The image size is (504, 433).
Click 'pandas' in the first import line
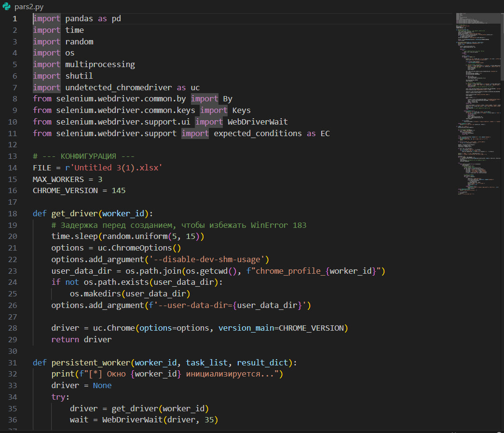click(79, 19)
